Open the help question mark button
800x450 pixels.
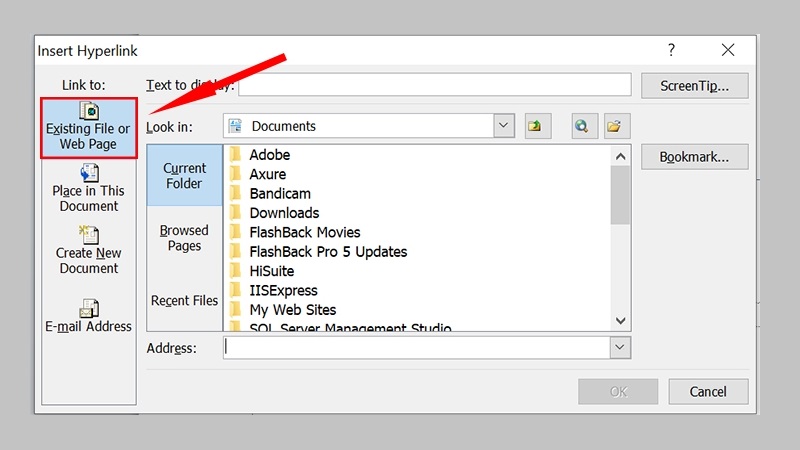click(x=671, y=50)
